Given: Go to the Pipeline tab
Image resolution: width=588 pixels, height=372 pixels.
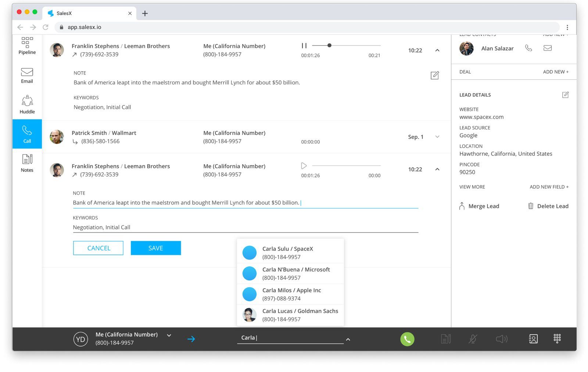Looking at the screenshot, I should point(27,46).
